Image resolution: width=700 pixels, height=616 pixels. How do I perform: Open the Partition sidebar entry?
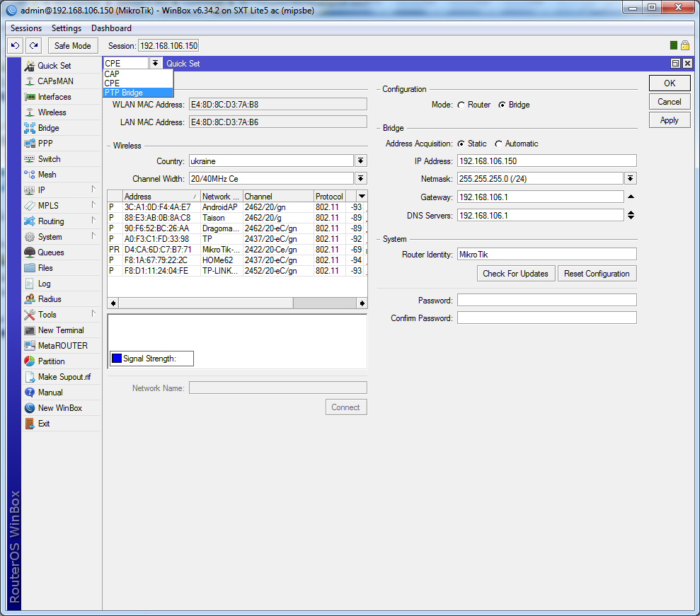click(51, 361)
